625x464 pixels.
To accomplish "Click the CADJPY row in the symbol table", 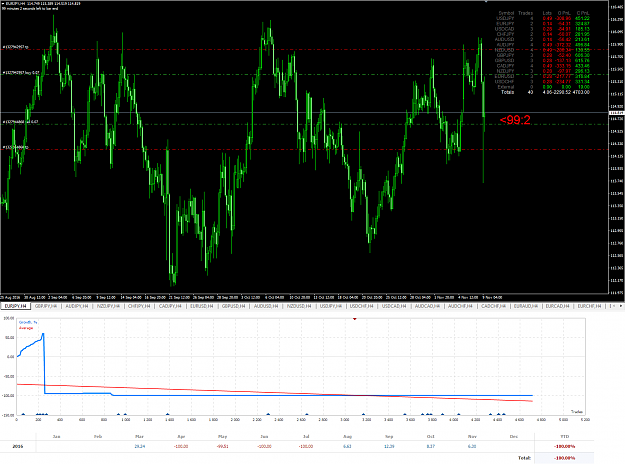I will coord(542,66).
